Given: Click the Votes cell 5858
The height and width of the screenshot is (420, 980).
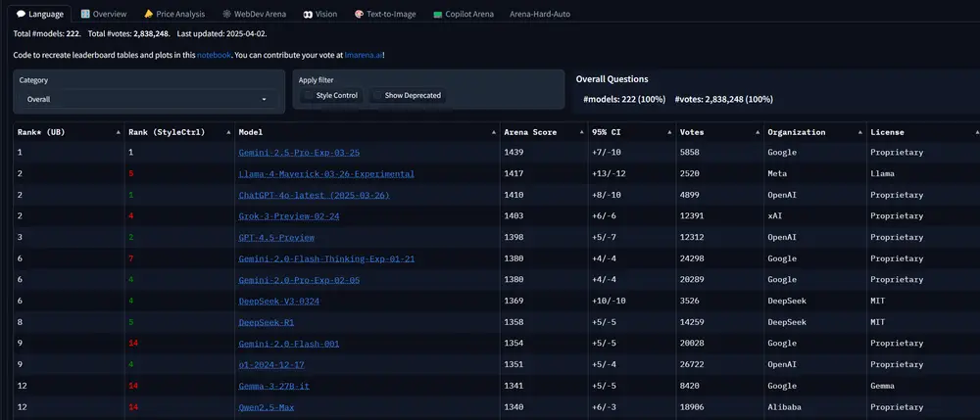Looking at the screenshot, I should 720,153.
